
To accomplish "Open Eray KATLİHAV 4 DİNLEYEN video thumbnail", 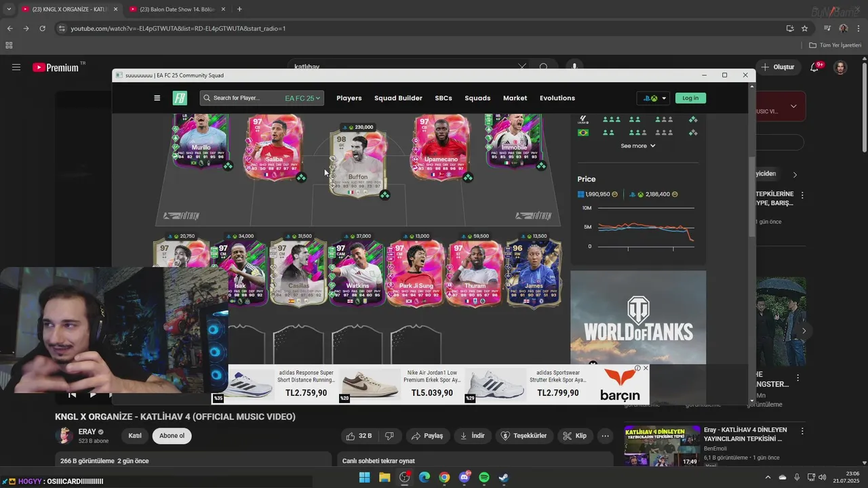I will click(662, 446).
